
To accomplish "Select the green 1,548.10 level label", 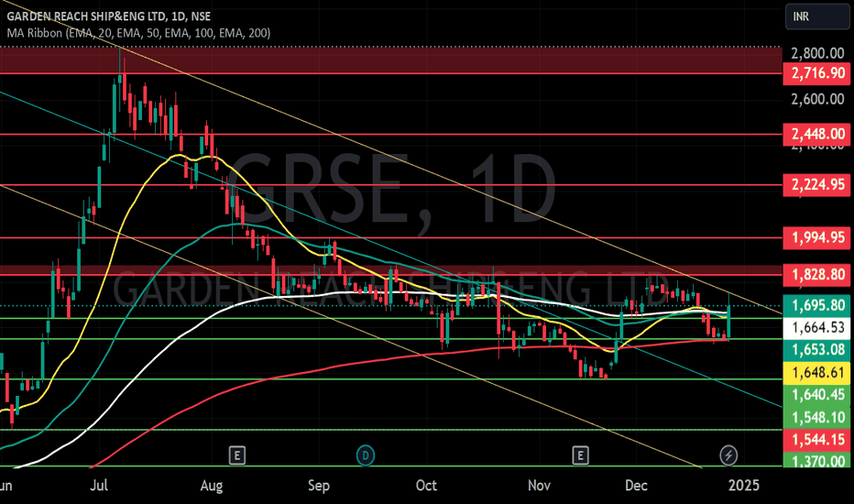I will tap(816, 417).
